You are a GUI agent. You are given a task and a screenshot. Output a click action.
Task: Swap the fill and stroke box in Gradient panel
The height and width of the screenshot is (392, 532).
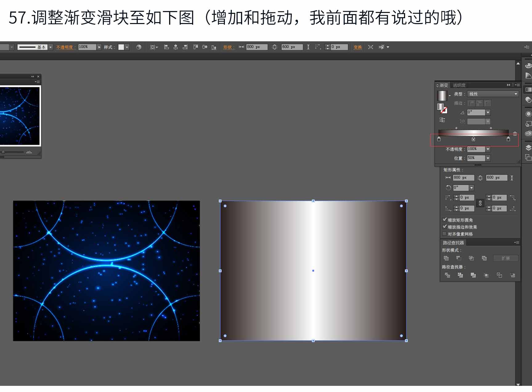[442, 108]
